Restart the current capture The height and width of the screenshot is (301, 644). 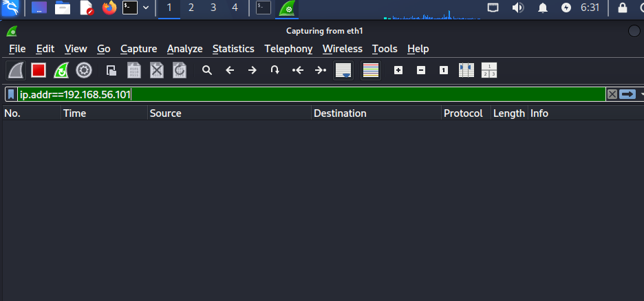61,71
